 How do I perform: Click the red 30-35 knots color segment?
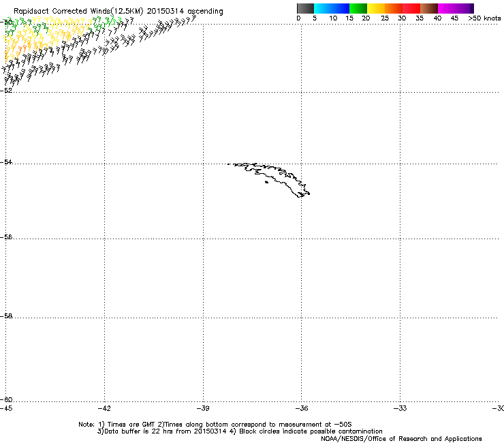(x=411, y=8)
